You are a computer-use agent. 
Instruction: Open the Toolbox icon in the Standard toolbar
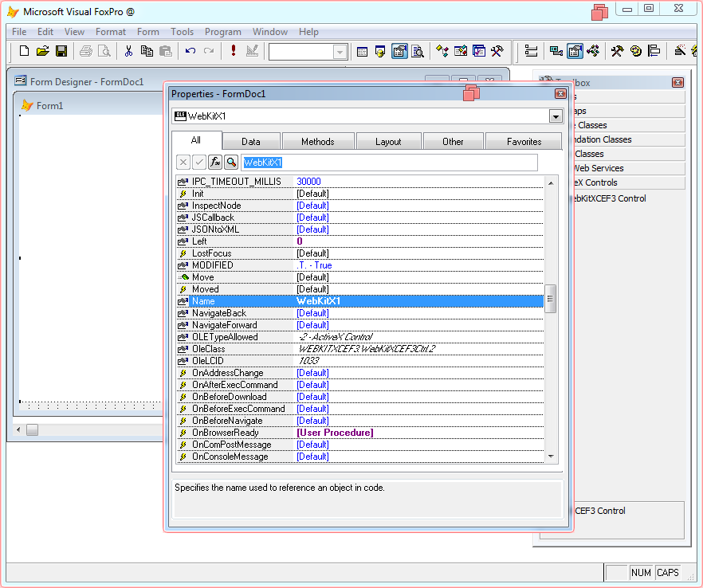497,52
